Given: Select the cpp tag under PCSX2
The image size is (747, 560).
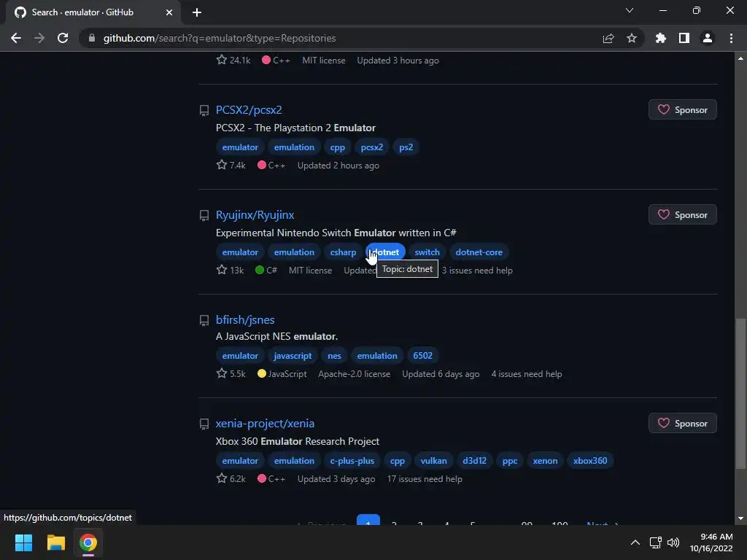Looking at the screenshot, I should click(x=337, y=147).
